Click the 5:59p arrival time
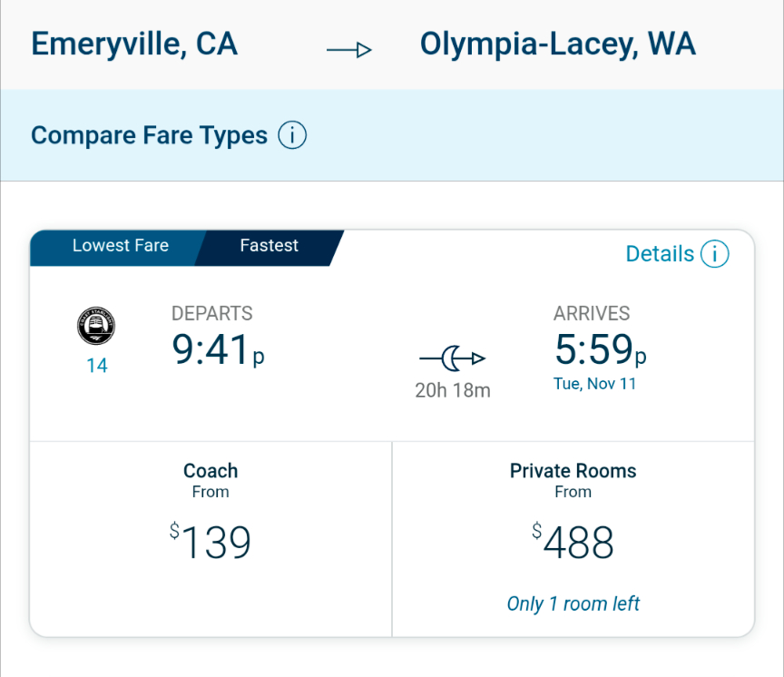Image resolution: width=784 pixels, height=677 pixels. point(600,350)
